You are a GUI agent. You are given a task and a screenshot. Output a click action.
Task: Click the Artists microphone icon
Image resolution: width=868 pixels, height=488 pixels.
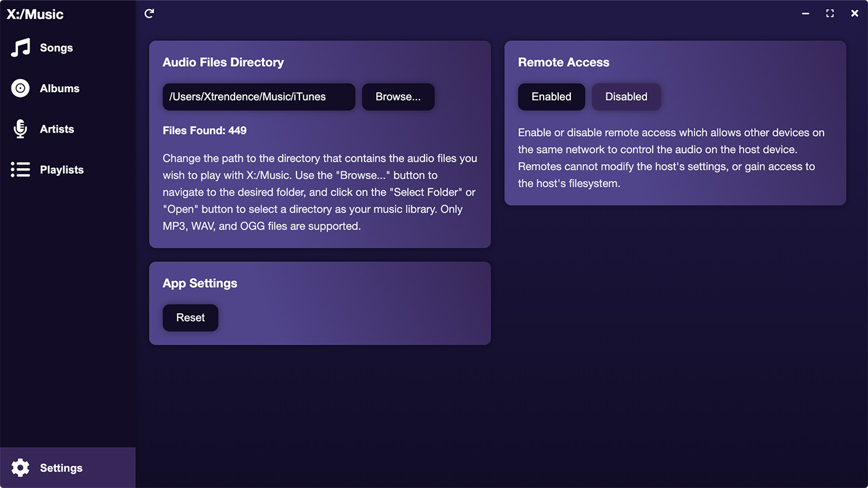(20, 129)
